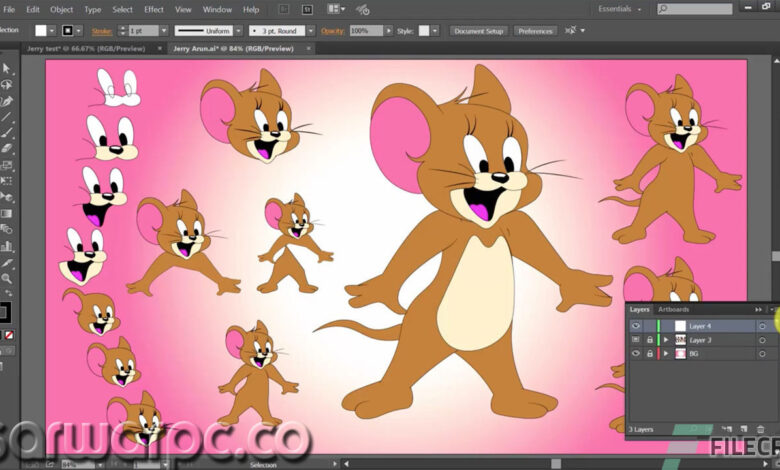Viewport: 780px width, 470px height.
Task: Click the Preferences button
Action: [x=535, y=31]
